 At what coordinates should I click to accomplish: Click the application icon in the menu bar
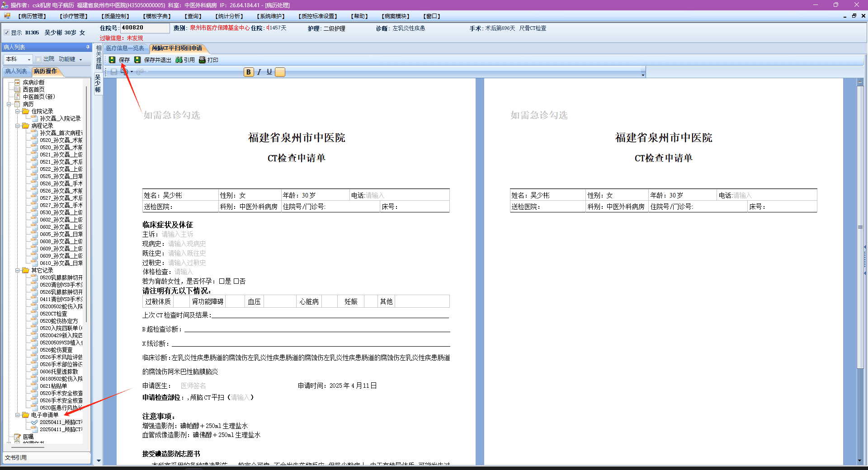click(7, 16)
